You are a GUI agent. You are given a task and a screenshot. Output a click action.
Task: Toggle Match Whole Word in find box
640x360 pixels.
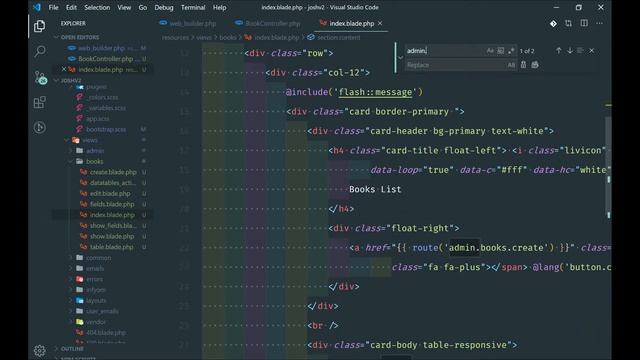[501, 51]
